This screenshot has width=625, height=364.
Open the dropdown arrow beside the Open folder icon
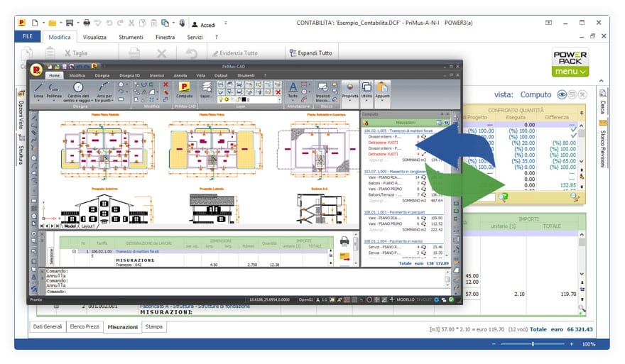tap(60, 23)
